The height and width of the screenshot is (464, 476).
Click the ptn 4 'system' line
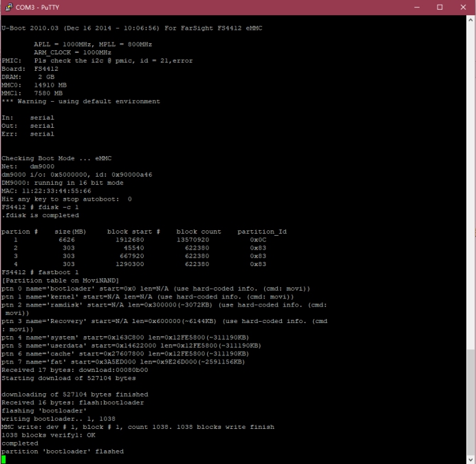click(x=125, y=338)
